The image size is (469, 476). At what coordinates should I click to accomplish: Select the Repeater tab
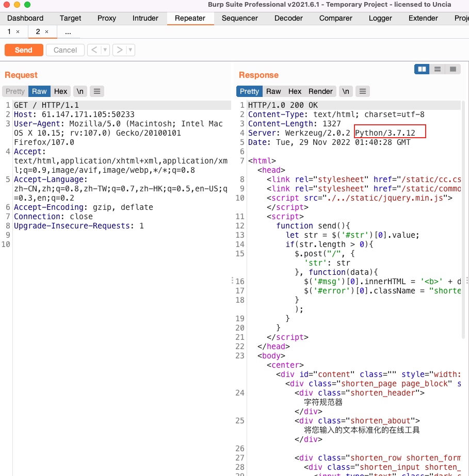(190, 18)
